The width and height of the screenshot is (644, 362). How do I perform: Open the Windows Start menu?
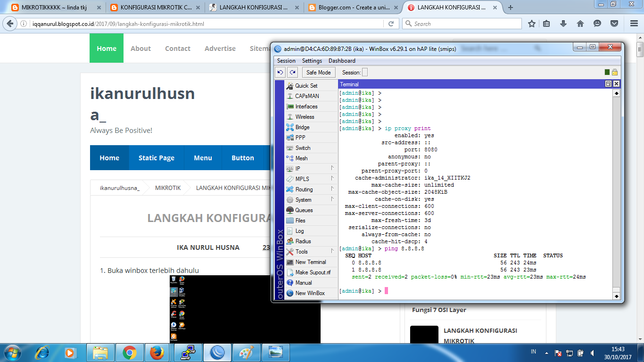coord(13,353)
